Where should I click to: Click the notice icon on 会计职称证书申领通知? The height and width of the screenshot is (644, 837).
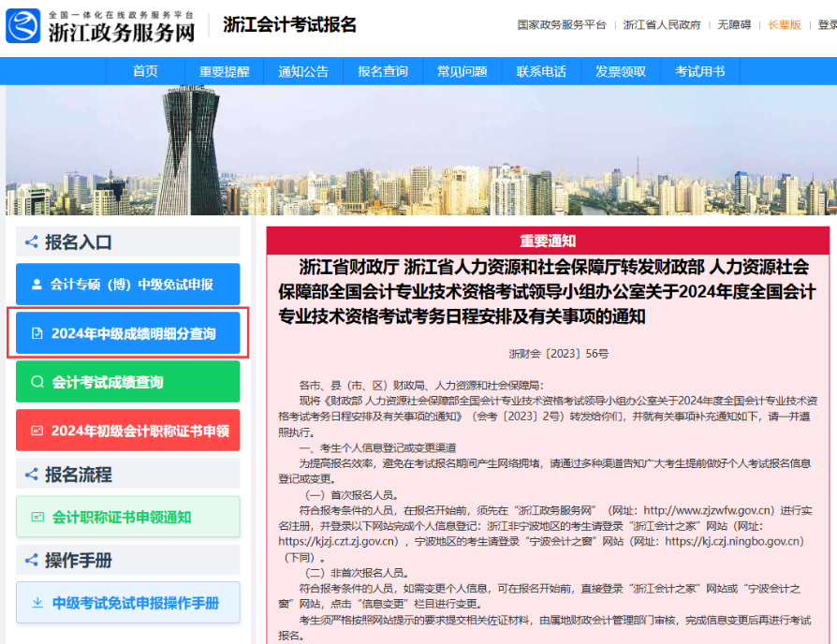pos(37,516)
